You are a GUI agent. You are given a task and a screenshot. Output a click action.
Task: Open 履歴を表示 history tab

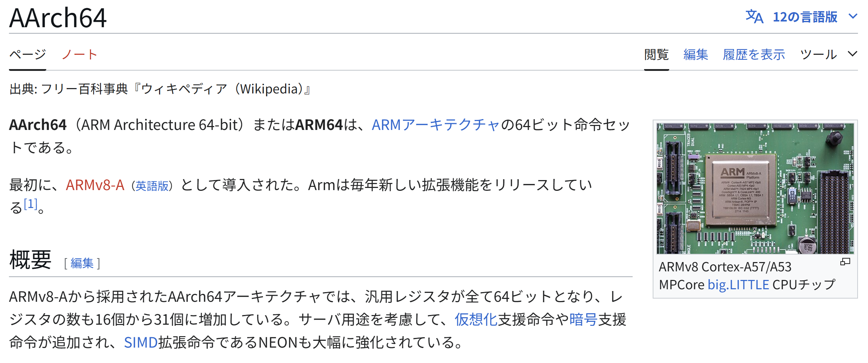coord(754,54)
